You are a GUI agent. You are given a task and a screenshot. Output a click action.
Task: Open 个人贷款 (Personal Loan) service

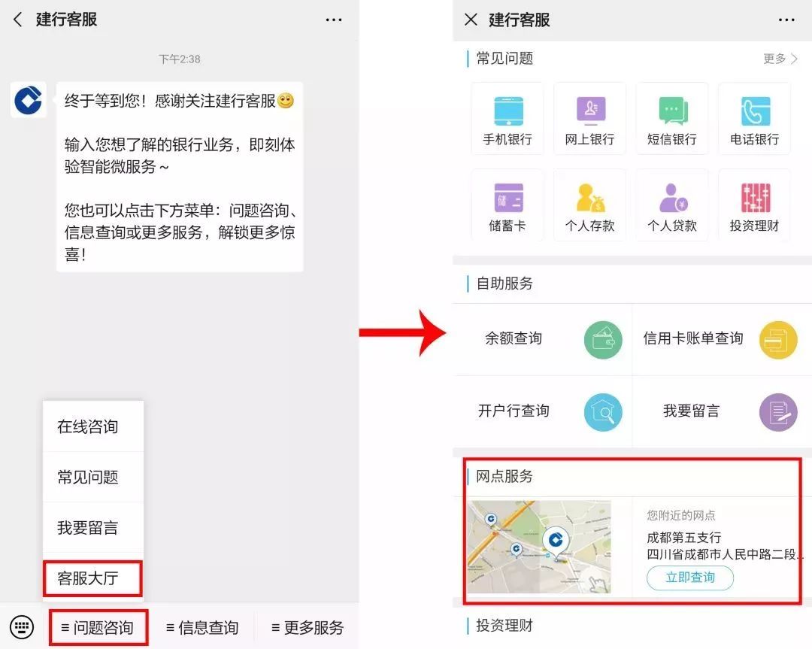click(672, 205)
